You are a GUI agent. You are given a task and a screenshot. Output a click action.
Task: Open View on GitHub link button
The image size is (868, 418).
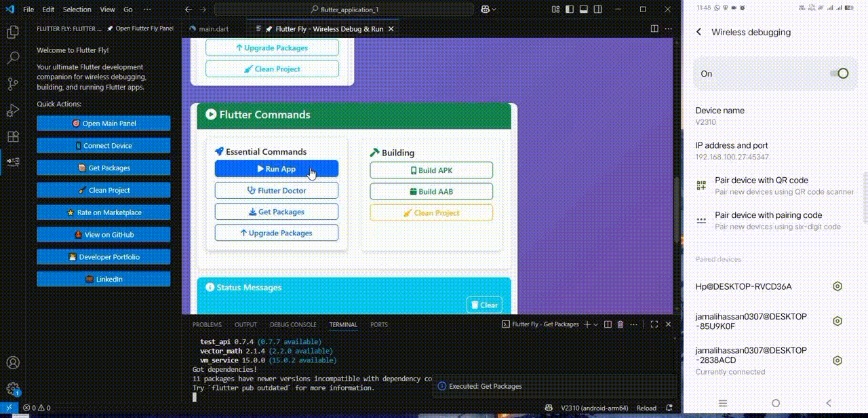point(104,235)
